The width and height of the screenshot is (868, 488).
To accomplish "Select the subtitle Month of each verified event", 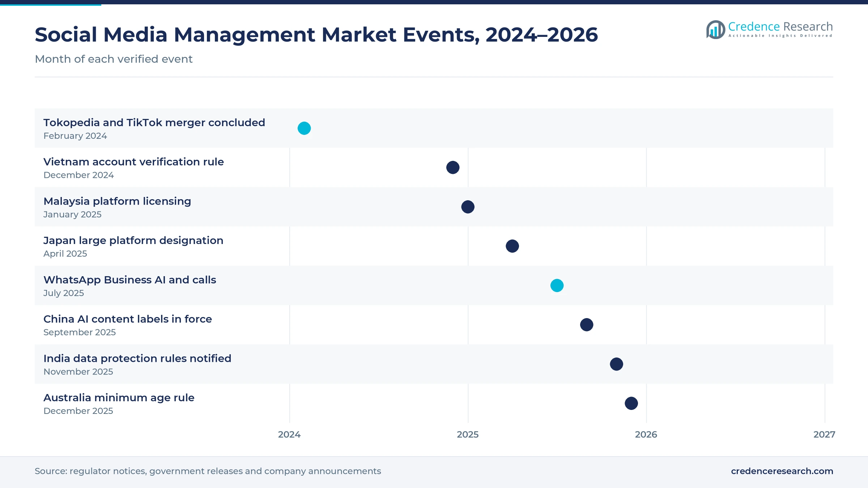I will 114,59.
